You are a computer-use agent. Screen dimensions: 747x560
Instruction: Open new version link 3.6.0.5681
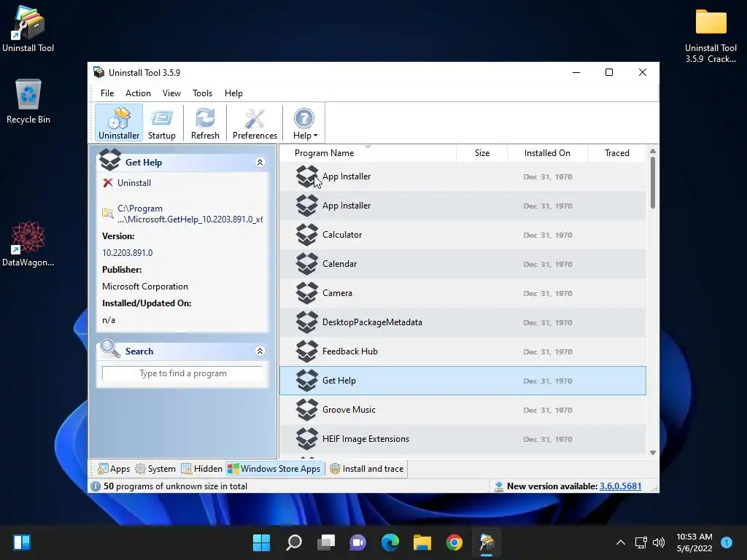620,486
